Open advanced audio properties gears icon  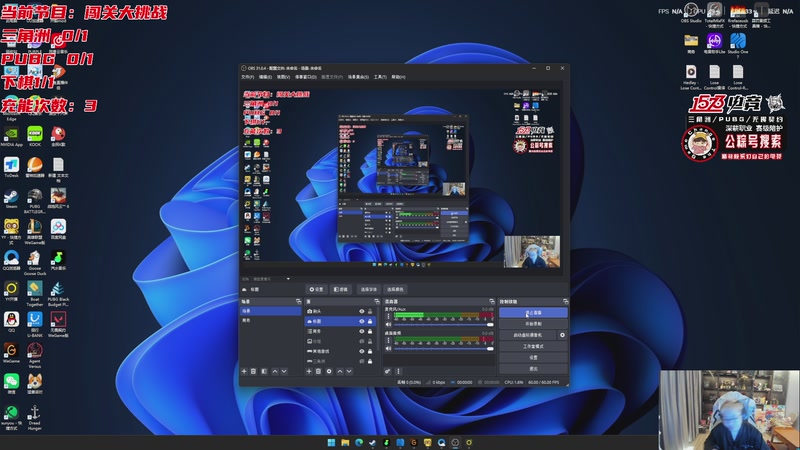coord(388,371)
